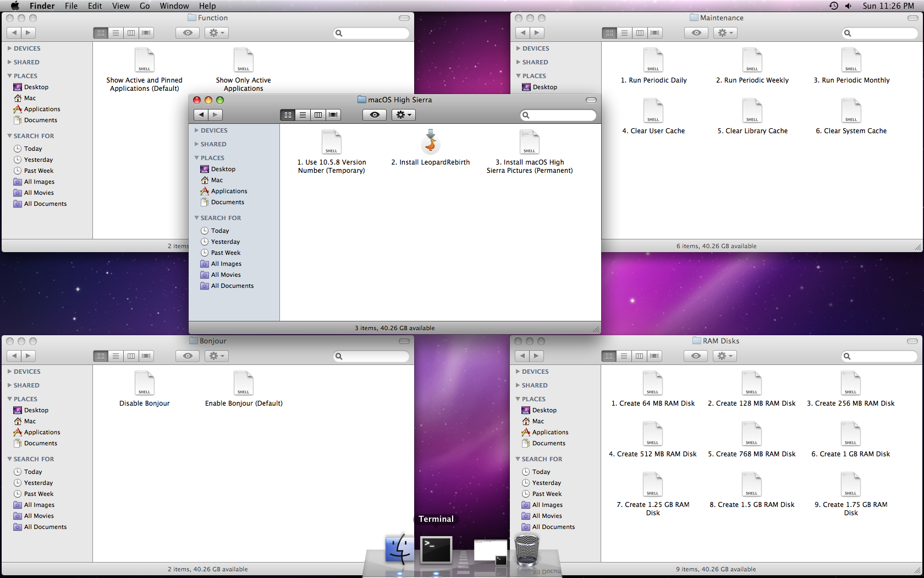This screenshot has height=578, width=924.
Task: Select Show Active and Pinned Applications script
Action: (145, 60)
